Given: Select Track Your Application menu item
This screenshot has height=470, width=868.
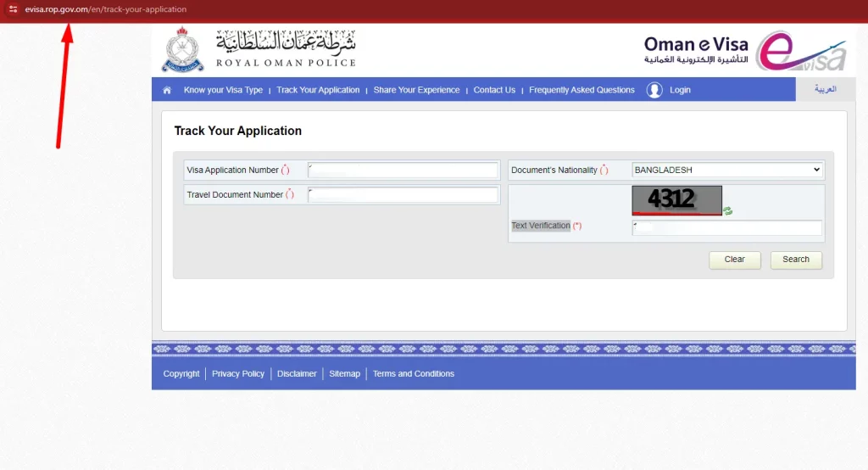Looking at the screenshot, I should click(318, 90).
